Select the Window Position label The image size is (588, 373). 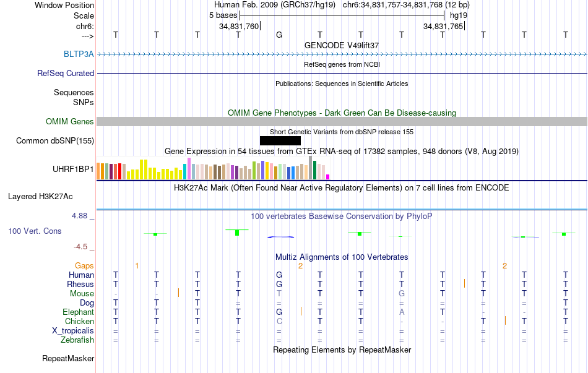pyautogui.click(x=64, y=5)
